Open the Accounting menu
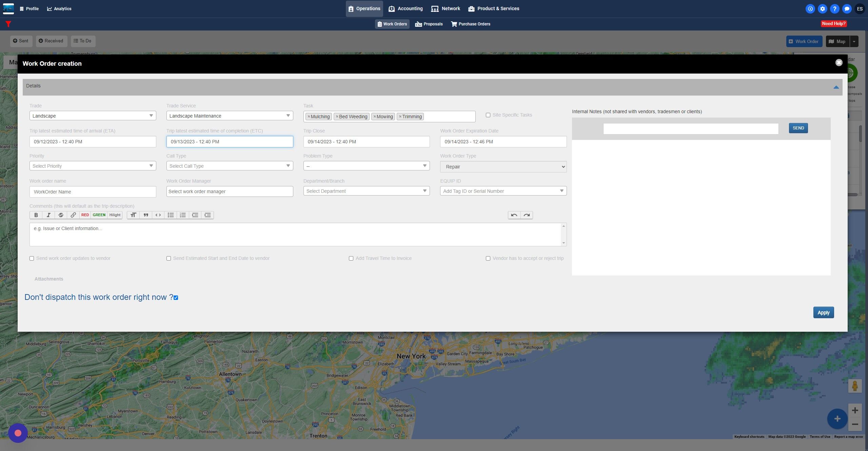The width and height of the screenshot is (868, 451). point(406,9)
